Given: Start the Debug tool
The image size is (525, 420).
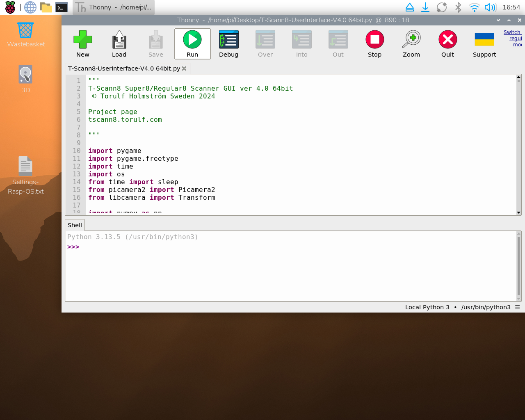Looking at the screenshot, I should (228, 43).
